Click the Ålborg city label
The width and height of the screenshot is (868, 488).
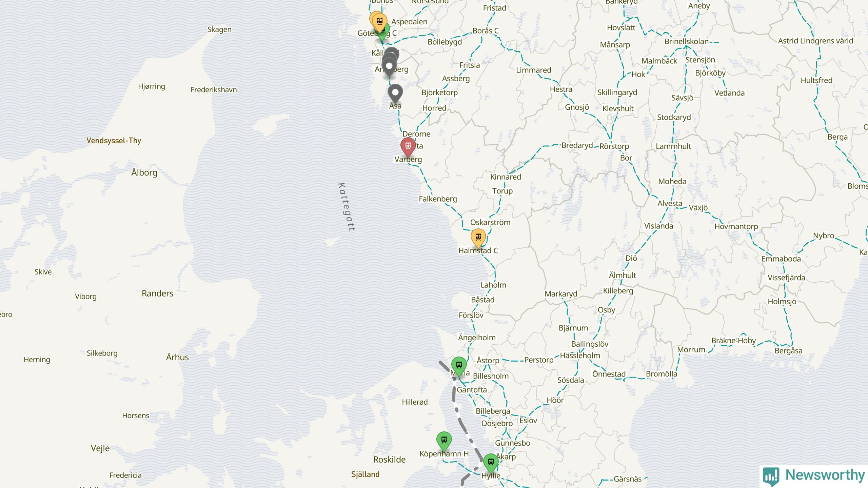144,172
